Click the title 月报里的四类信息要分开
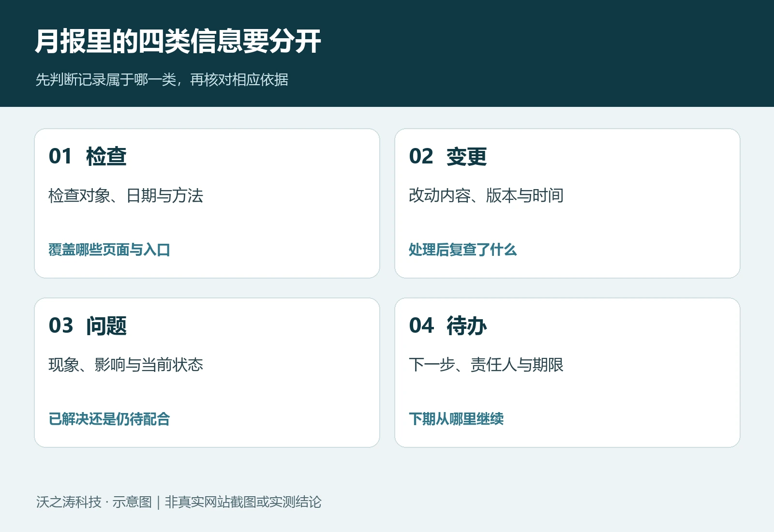The width and height of the screenshot is (774, 532). [x=178, y=41]
